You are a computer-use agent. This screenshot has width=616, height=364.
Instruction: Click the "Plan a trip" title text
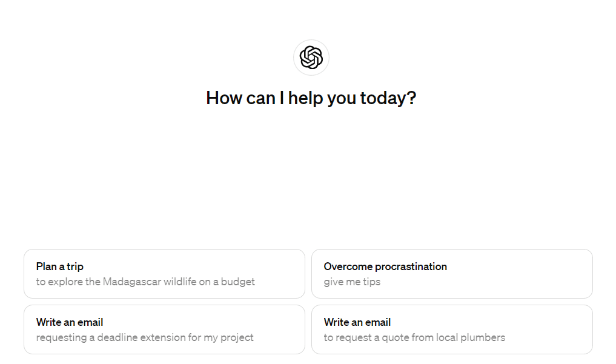pyautogui.click(x=60, y=266)
